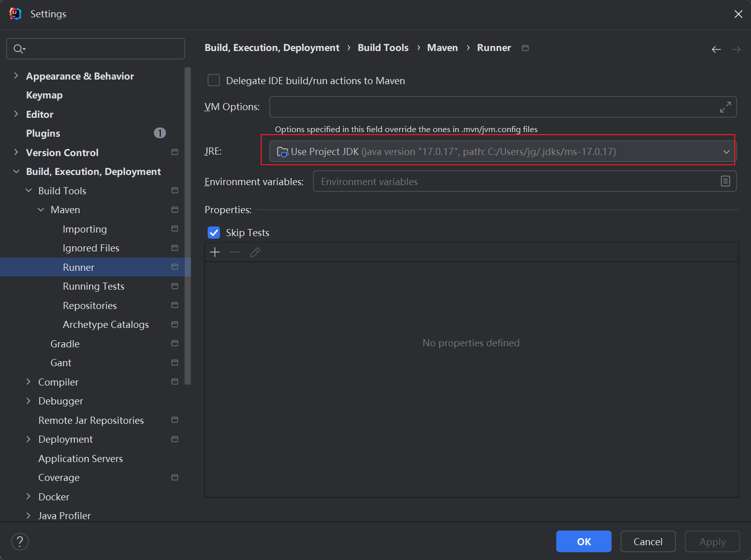Click the Apply button
The height and width of the screenshot is (560, 751).
pos(712,541)
